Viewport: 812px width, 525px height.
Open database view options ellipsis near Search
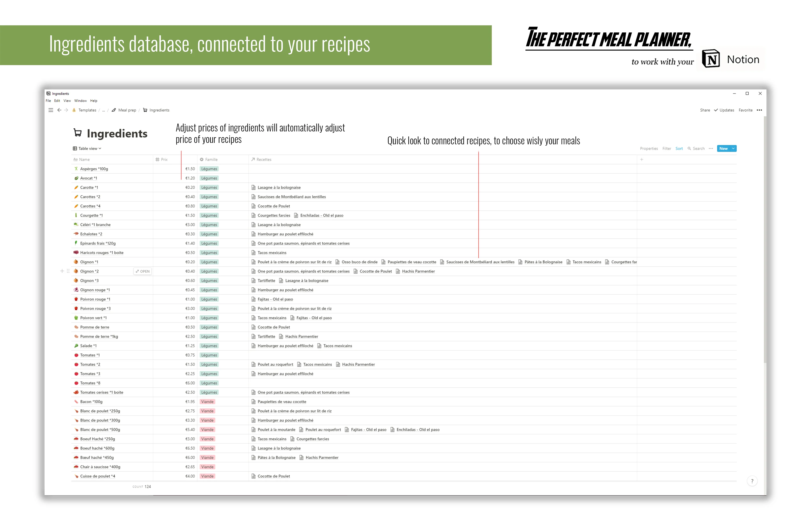(x=711, y=148)
